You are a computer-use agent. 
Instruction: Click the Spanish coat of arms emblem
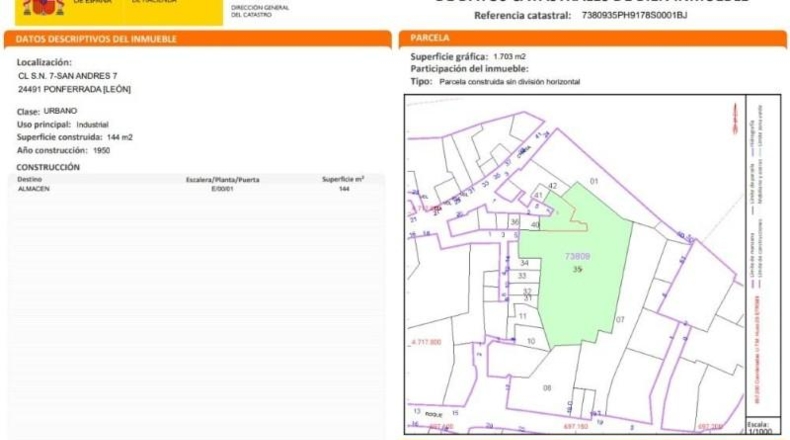point(44,7)
